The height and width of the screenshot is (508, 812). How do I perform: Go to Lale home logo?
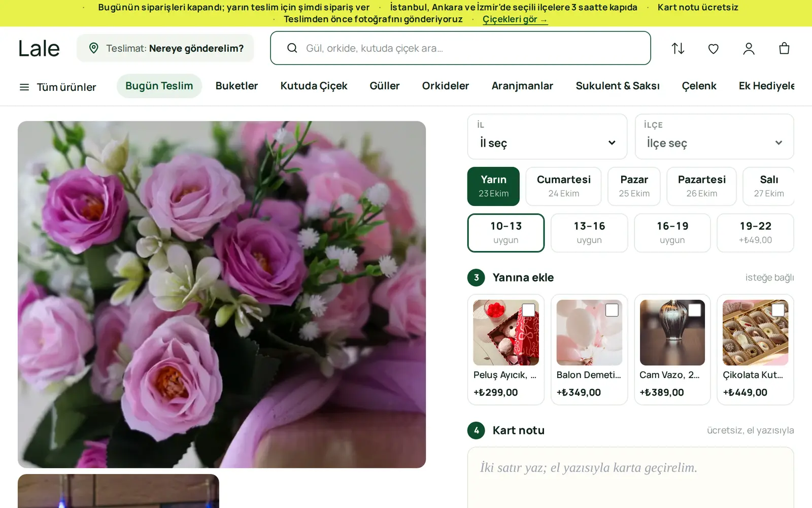click(x=39, y=48)
